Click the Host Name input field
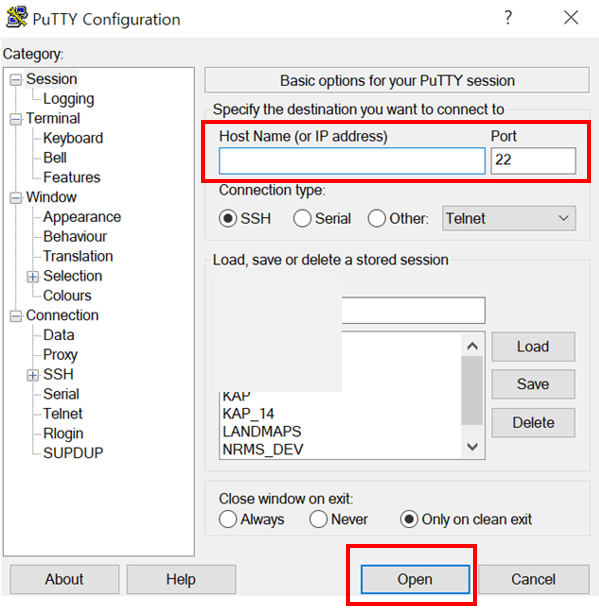The width and height of the screenshot is (599, 608). coord(352,161)
